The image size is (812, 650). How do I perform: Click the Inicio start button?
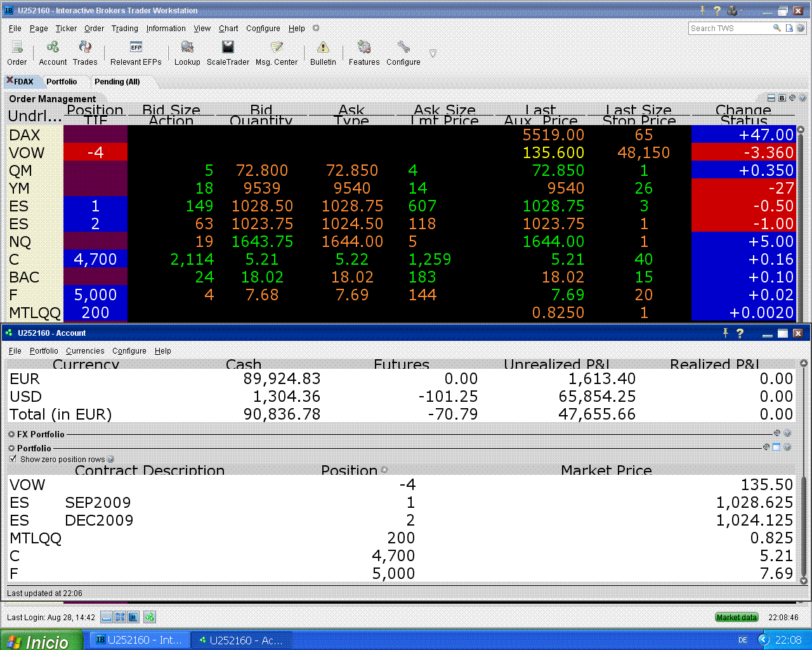click(x=42, y=640)
